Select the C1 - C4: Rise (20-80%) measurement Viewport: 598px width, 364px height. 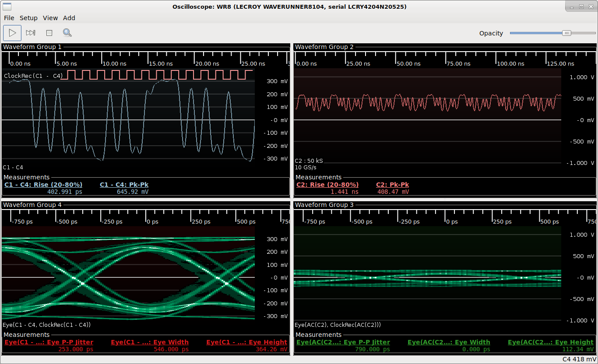(x=43, y=185)
